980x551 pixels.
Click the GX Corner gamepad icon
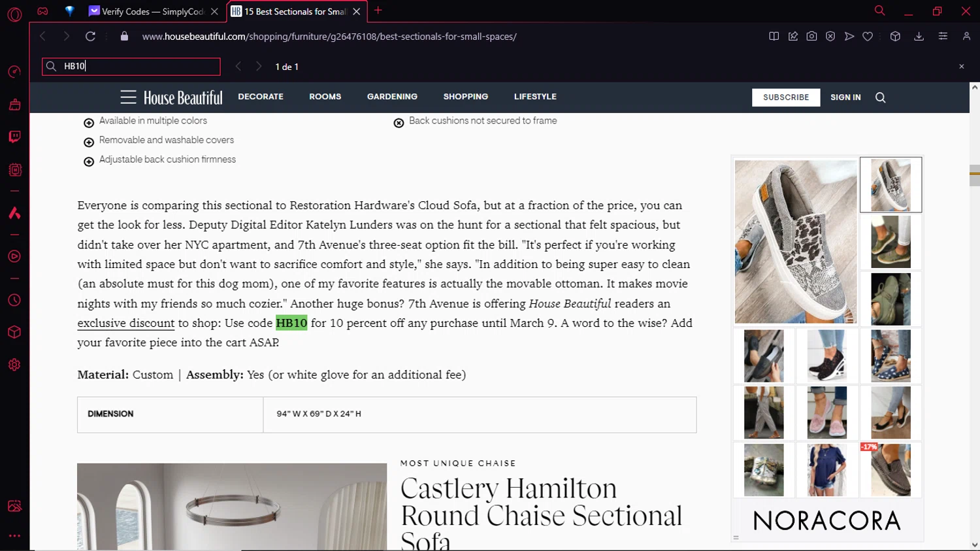(42, 11)
